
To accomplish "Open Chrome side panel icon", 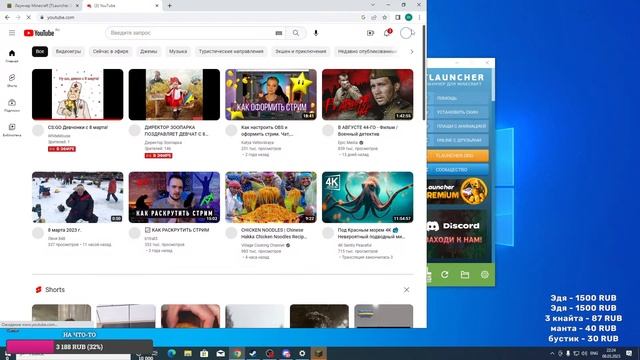I will click(x=398, y=17).
